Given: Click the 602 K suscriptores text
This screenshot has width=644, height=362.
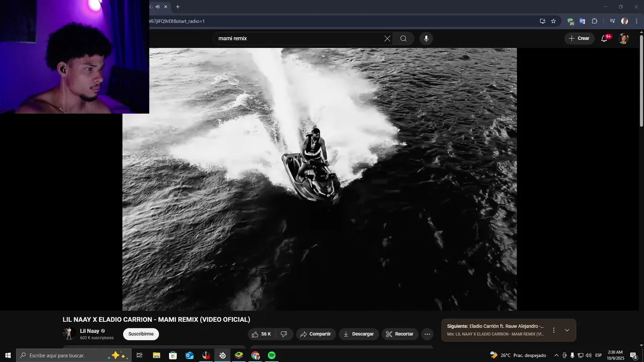Looking at the screenshot, I should 97,338.
